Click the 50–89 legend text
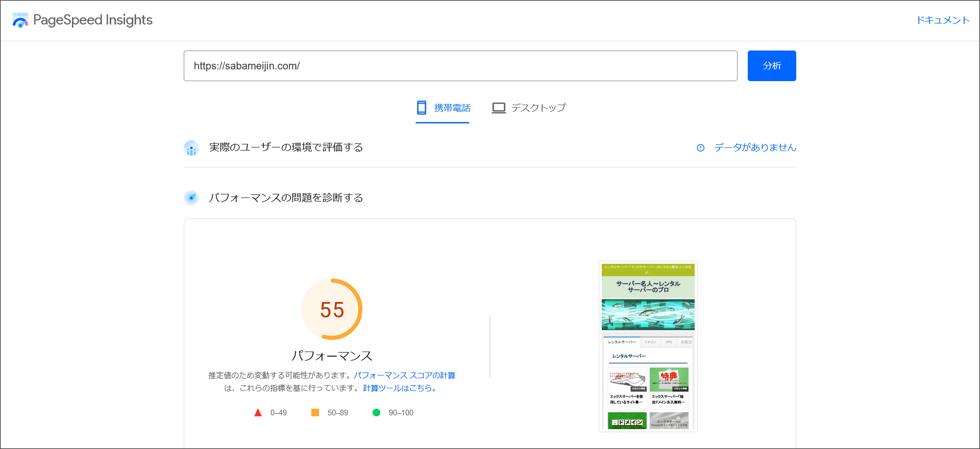Viewport: 980px width, 449px height. [x=338, y=413]
